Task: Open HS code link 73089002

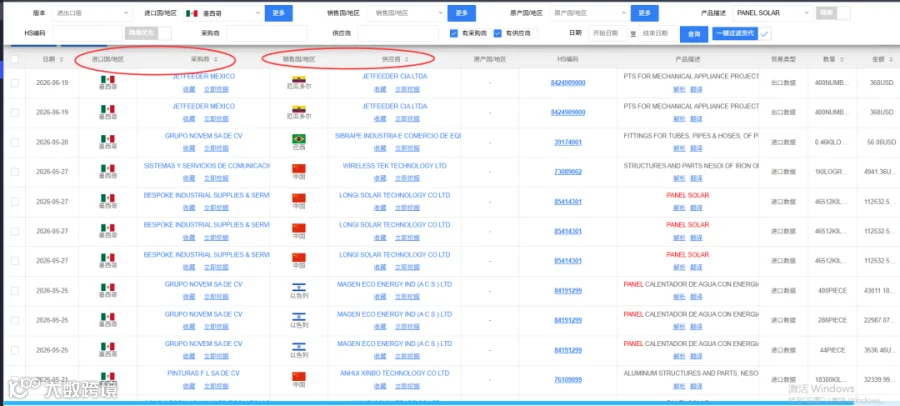Action: pos(568,172)
